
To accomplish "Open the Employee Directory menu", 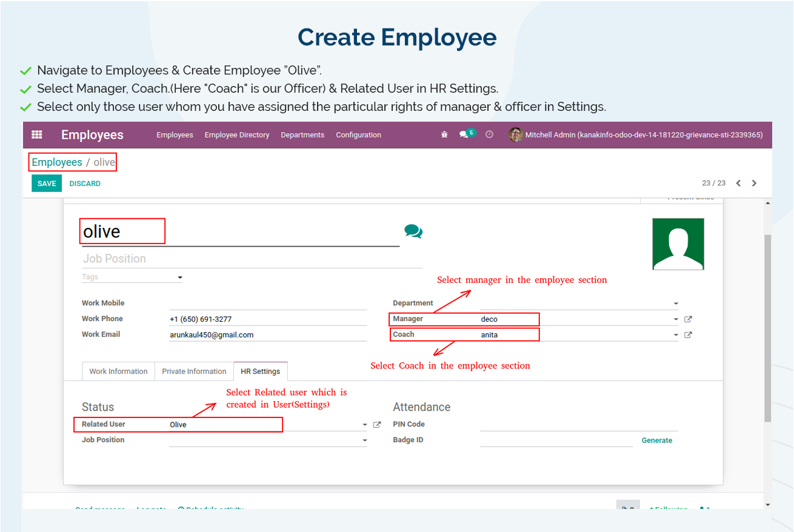I will (x=237, y=135).
